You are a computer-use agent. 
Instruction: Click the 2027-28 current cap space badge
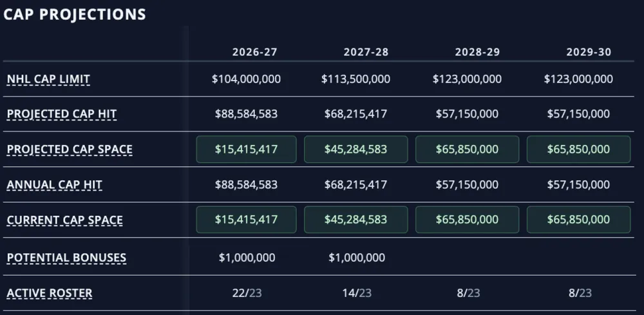coord(355,219)
